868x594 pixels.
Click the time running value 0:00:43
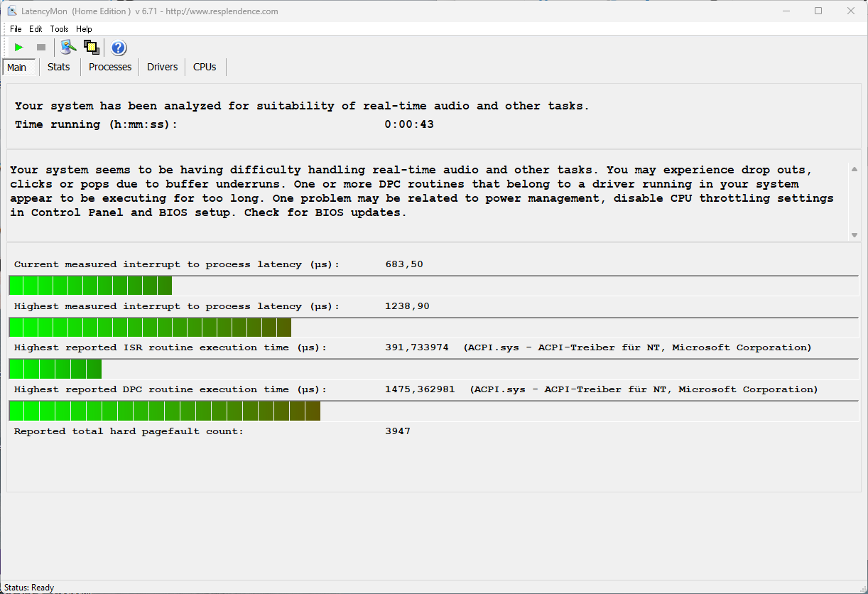coord(409,124)
